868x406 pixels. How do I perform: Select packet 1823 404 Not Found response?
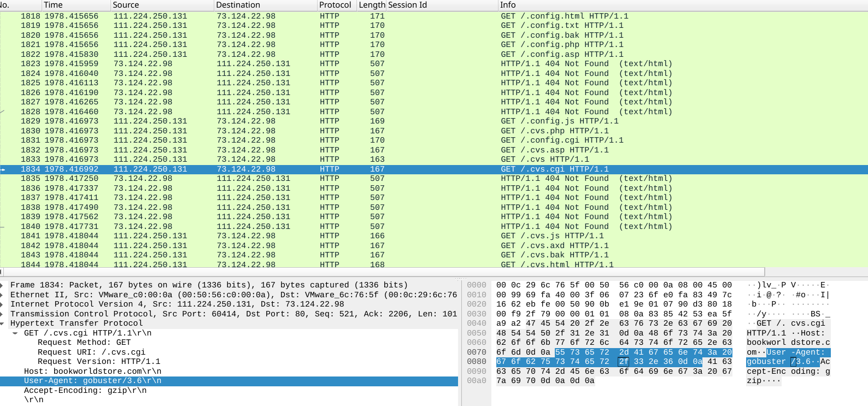tap(328, 64)
